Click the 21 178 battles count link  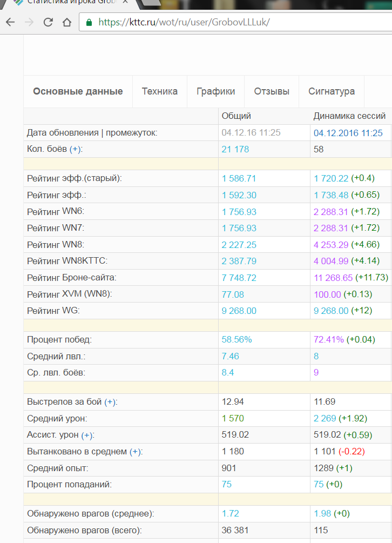tap(235, 149)
